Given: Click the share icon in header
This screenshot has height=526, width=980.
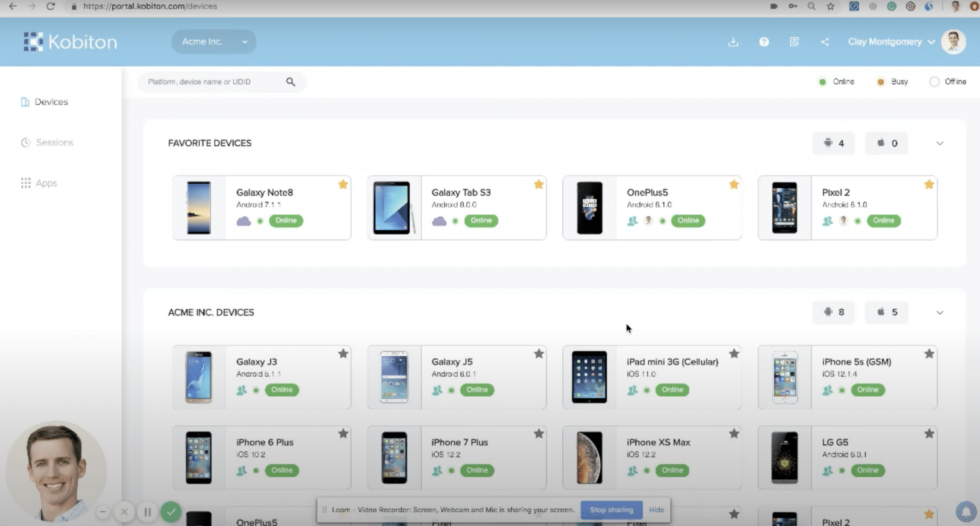Looking at the screenshot, I should [825, 42].
